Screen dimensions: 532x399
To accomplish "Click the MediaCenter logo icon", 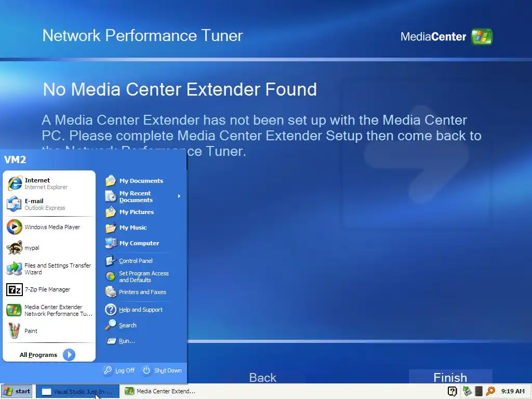I will [482, 37].
